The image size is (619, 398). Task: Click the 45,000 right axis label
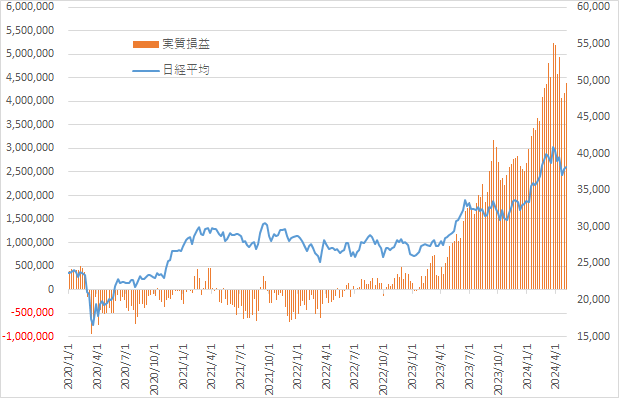[593, 116]
